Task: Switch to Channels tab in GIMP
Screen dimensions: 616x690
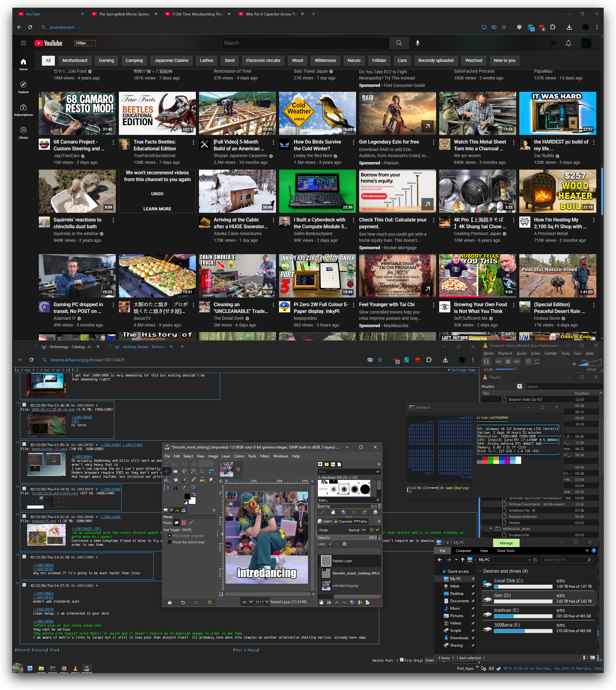Action: tap(343, 522)
